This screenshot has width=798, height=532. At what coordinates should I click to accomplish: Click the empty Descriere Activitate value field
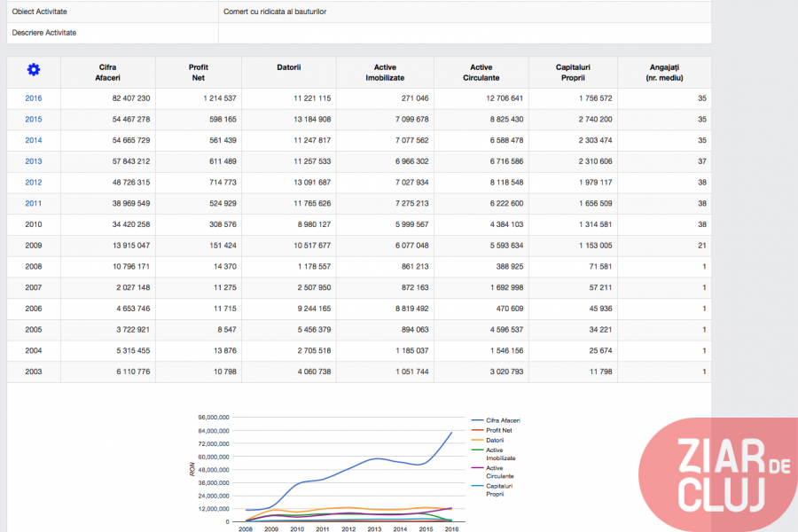(x=465, y=33)
